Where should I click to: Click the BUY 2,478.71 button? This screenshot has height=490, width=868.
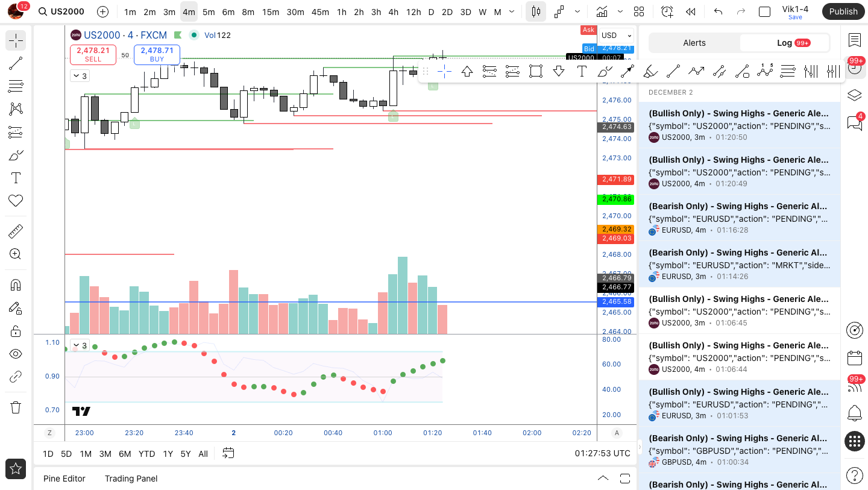pyautogui.click(x=157, y=54)
